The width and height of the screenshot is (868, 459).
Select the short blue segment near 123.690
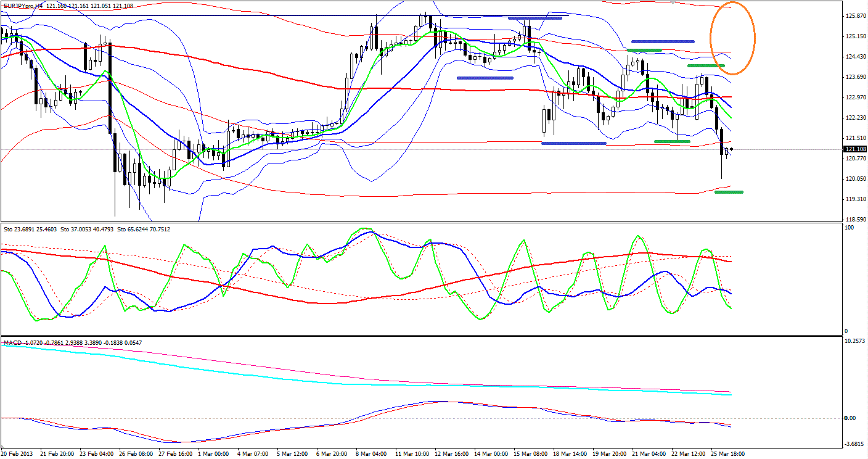click(485, 78)
